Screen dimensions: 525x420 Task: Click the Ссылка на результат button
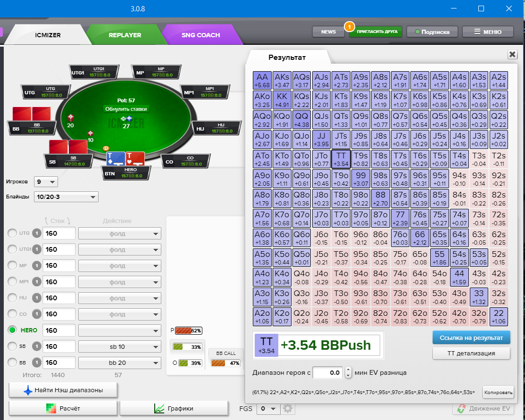pyautogui.click(x=471, y=338)
